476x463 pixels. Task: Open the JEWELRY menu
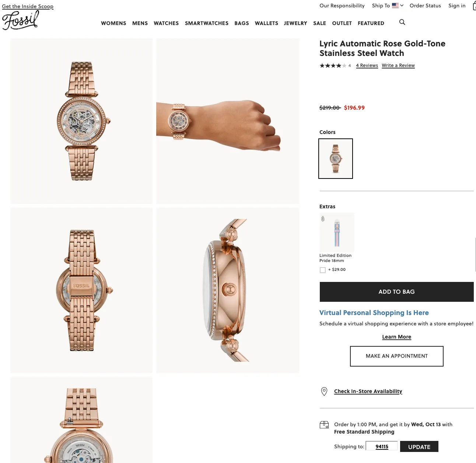coord(295,23)
